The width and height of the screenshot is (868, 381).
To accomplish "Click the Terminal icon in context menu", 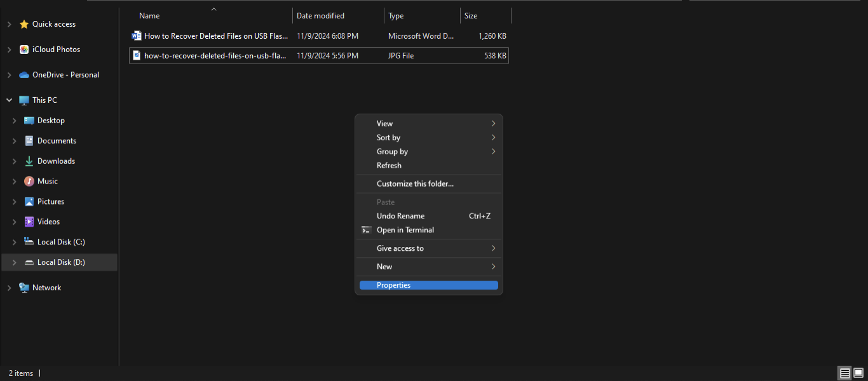I will tap(366, 230).
